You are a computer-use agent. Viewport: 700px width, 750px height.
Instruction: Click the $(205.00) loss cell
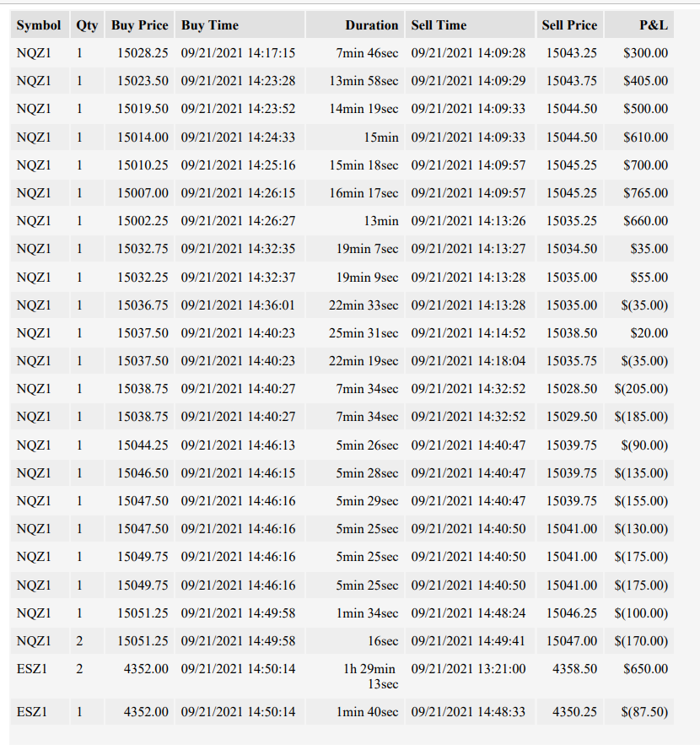[x=639, y=388]
